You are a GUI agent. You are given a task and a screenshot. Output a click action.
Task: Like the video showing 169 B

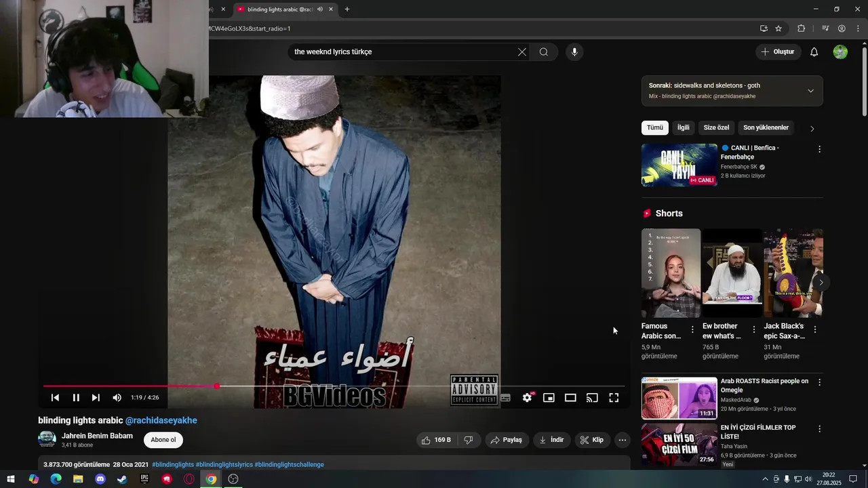(x=435, y=440)
